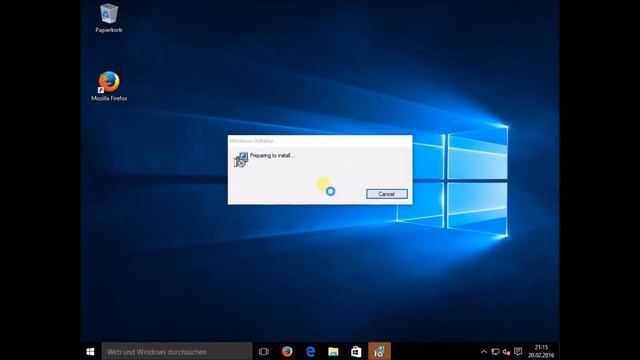Open the Action Center notifications icon
The image size is (640, 360).
click(x=518, y=351)
